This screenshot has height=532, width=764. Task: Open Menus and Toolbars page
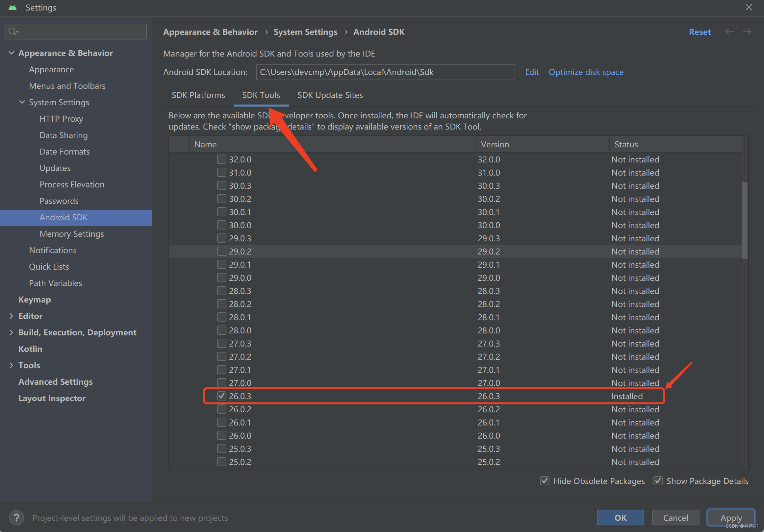pos(67,86)
